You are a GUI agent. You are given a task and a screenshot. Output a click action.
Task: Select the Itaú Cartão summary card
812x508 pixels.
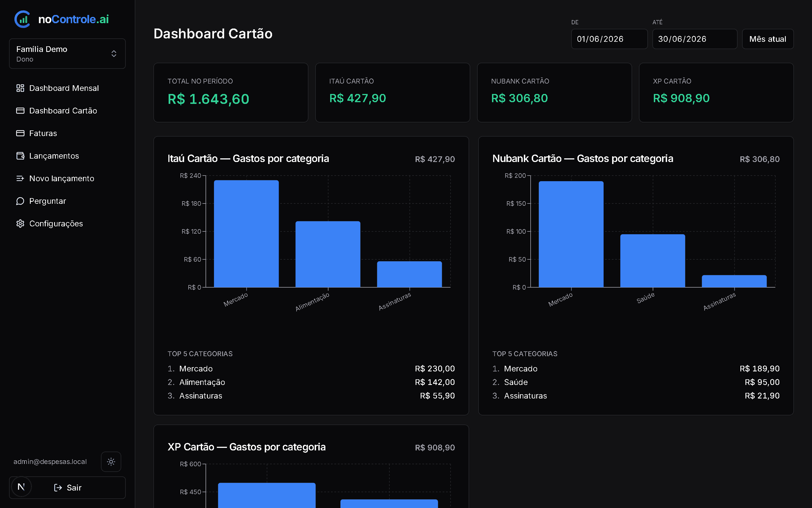pos(392,92)
